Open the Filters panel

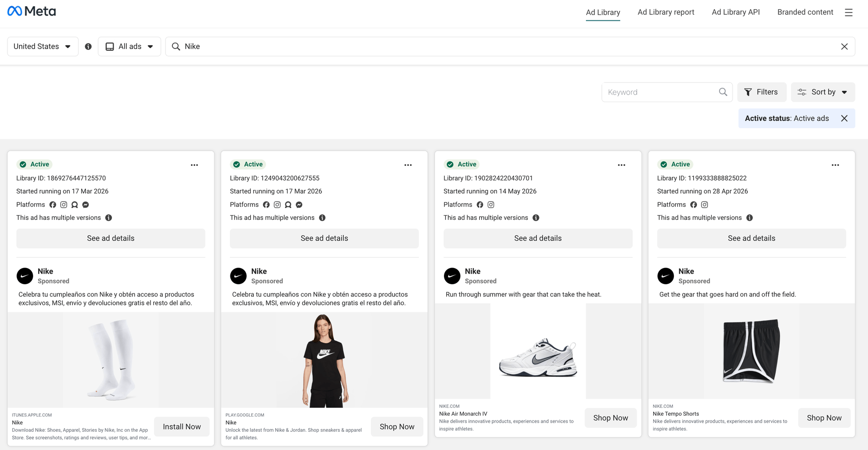pyautogui.click(x=762, y=92)
